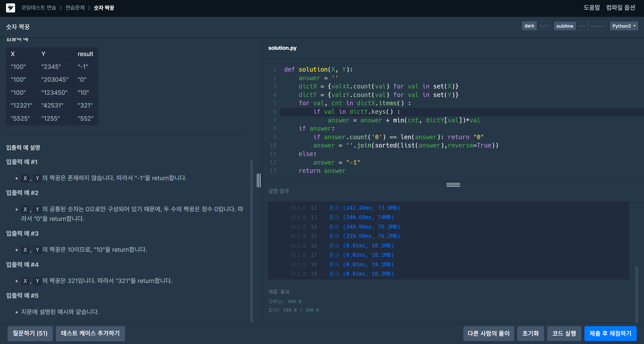Image resolution: width=644 pixels, height=344 pixels.
Task: View 다른 사람의 풀이 solutions
Action: (x=489, y=333)
